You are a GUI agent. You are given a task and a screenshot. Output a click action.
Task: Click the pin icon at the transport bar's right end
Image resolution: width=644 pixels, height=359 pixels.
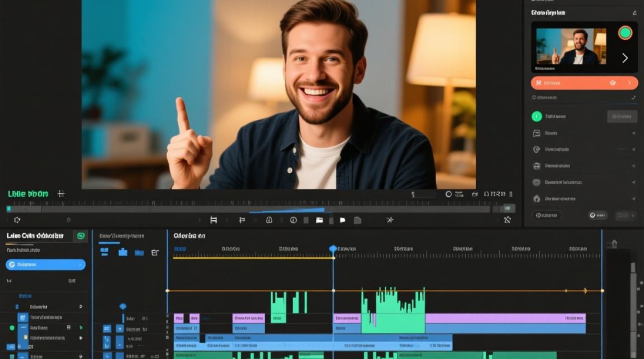(x=507, y=220)
